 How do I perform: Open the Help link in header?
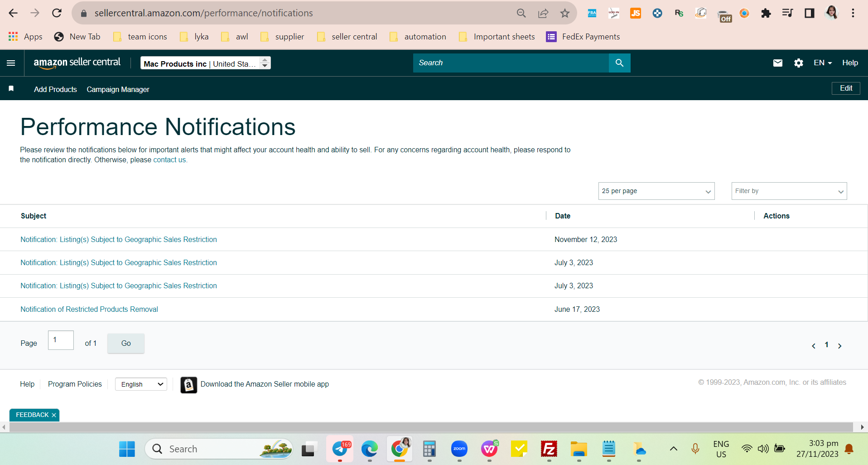pyautogui.click(x=850, y=63)
